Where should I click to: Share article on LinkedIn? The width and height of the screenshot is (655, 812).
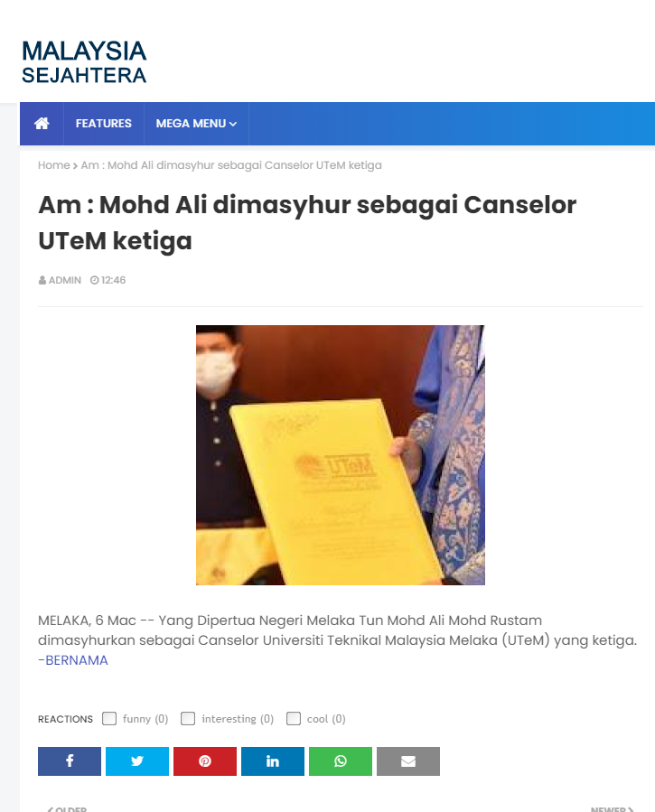point(273,761)
